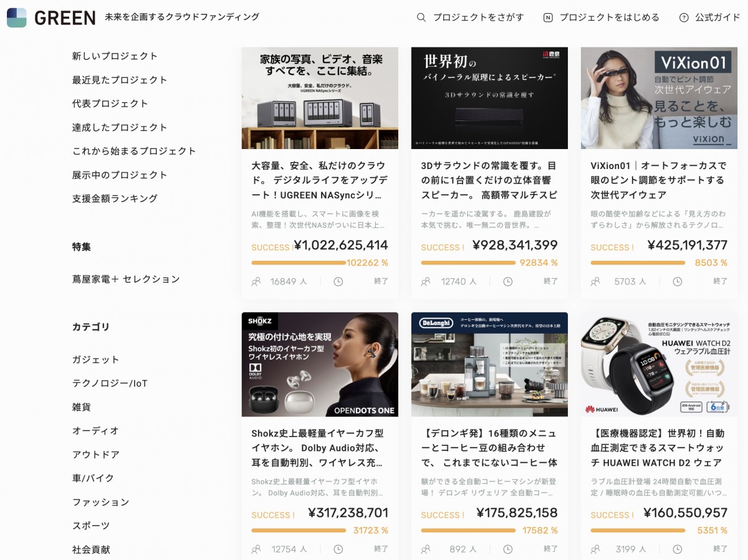
Task: Click supporters icon on Shokz card
Action: click(x=256, y=549)
